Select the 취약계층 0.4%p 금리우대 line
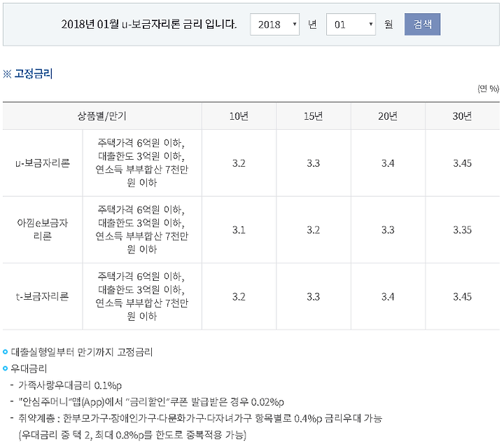 (x=200, y=418)
